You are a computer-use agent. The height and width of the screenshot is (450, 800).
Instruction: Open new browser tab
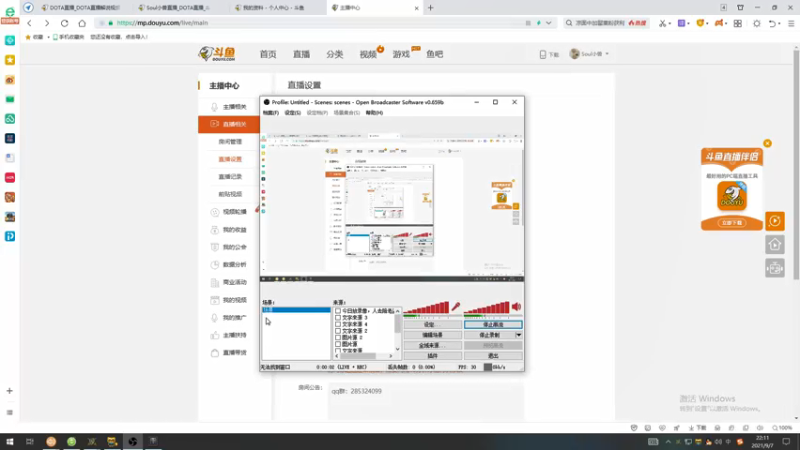[431, 8]
